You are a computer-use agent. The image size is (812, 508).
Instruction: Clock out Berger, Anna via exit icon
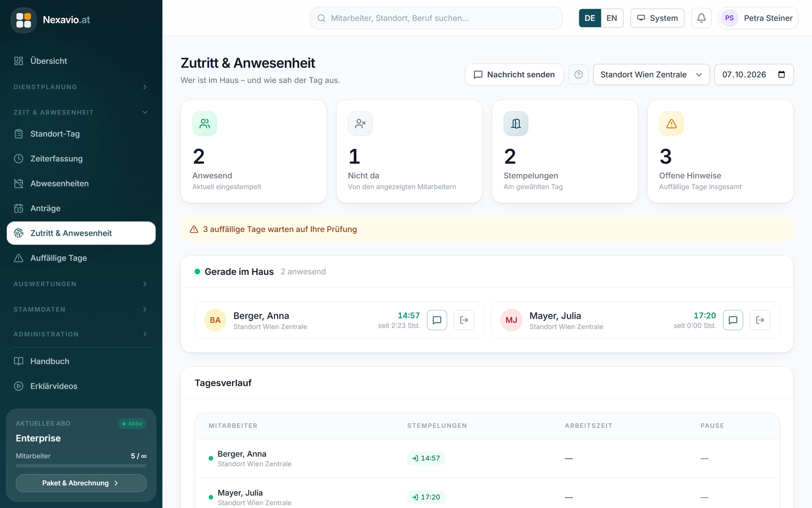click(x=464, y=320)
